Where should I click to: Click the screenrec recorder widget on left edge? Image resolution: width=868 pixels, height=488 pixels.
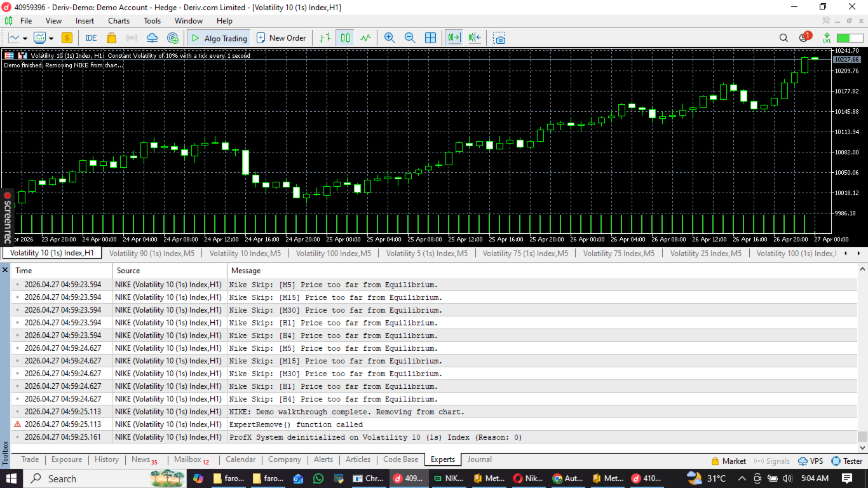[7, 217]
